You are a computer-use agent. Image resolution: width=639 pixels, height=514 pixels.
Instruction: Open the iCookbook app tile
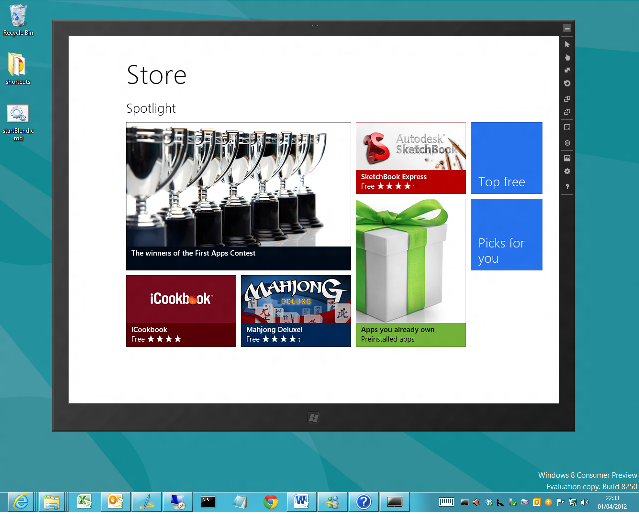tap(181, 311)
